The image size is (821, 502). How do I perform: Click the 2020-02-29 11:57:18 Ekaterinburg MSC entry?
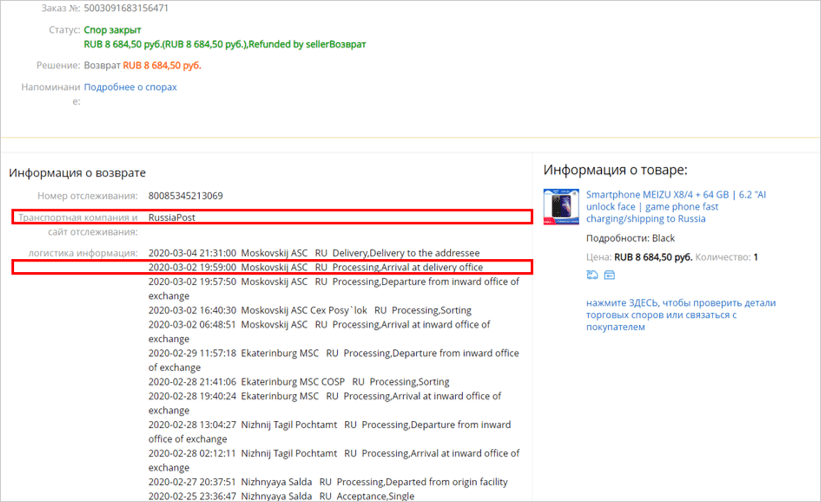click(334, 360)
